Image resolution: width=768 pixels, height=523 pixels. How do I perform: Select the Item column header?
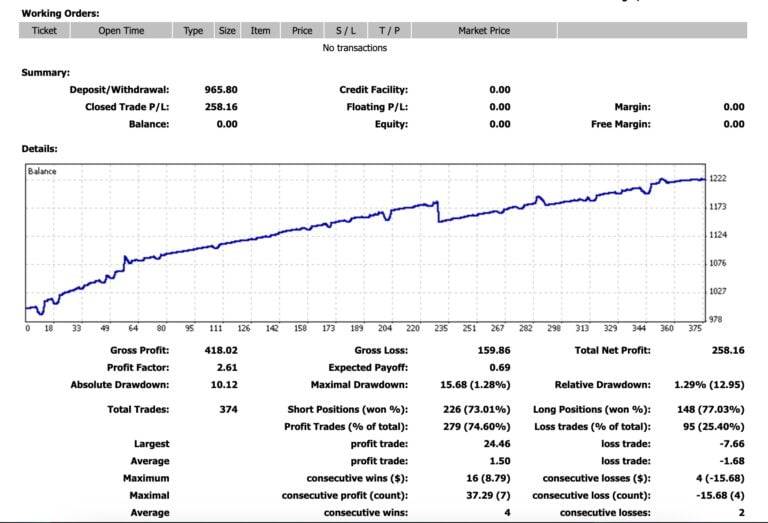[x=260, y=31]
